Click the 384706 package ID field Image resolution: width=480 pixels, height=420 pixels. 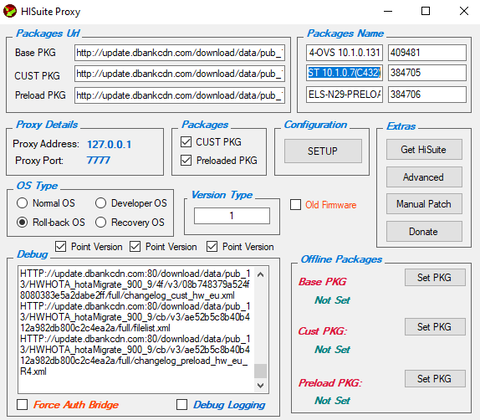tap(427, 94)
